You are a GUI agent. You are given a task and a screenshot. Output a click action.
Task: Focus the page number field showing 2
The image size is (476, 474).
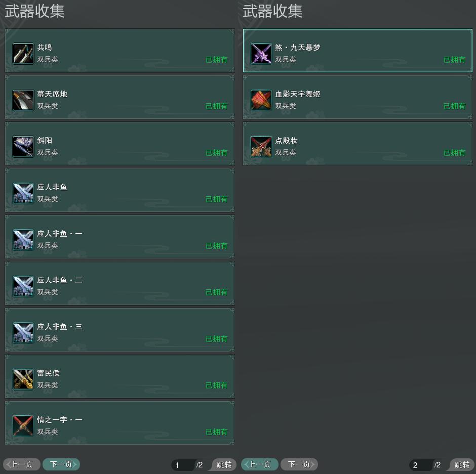tap(421, 465)
